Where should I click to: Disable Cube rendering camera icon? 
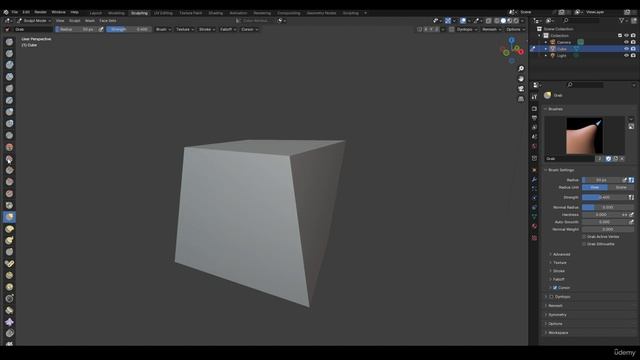(x=633, y=49)
